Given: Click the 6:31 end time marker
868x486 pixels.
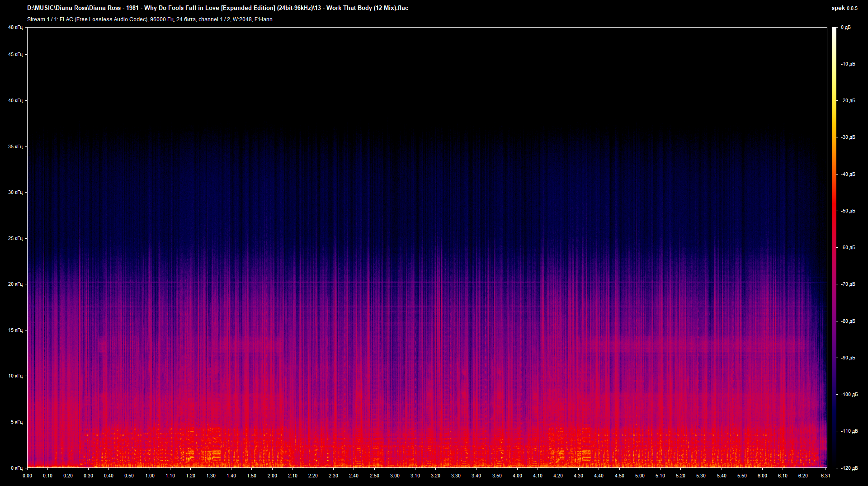Looking at the screenshot, I should click(x=826, y=476).
